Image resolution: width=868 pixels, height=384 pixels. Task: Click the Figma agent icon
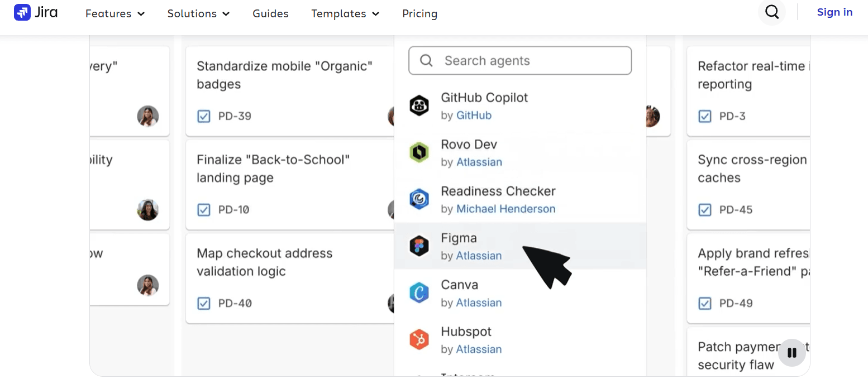click(x=419, y=246)
